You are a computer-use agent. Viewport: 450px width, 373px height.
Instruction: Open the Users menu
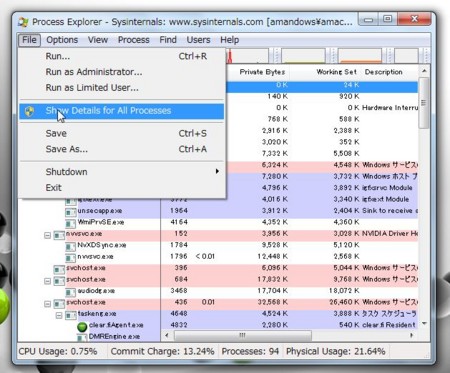(198, 40)
